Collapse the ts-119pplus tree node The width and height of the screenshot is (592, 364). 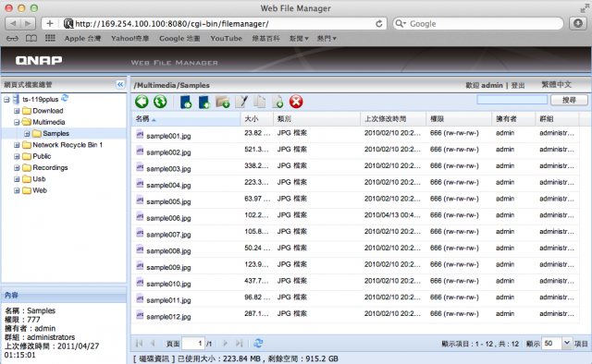6,99
